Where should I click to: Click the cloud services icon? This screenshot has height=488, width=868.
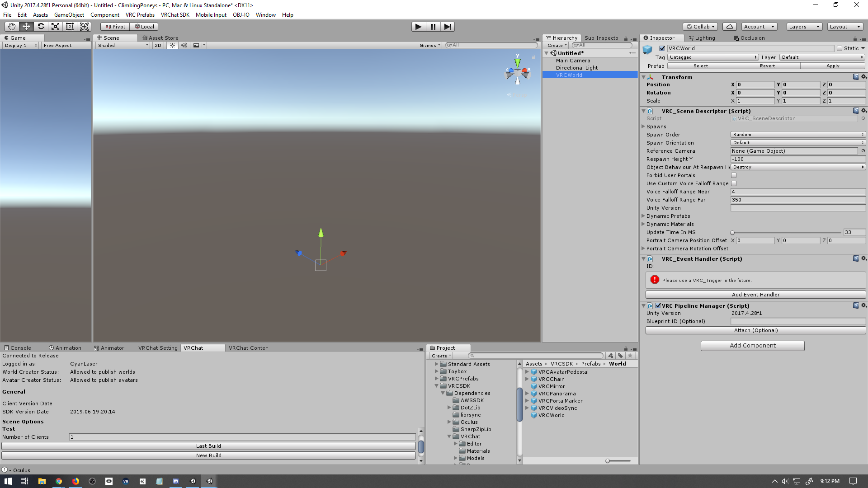tap(729, 27)
